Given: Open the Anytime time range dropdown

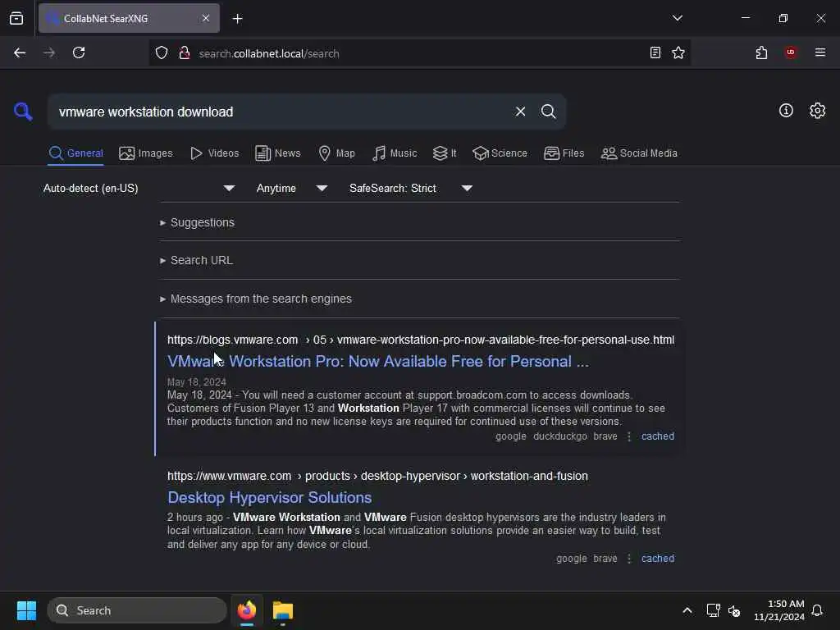Looking at the screenshot, I should [x=292, y=188].
